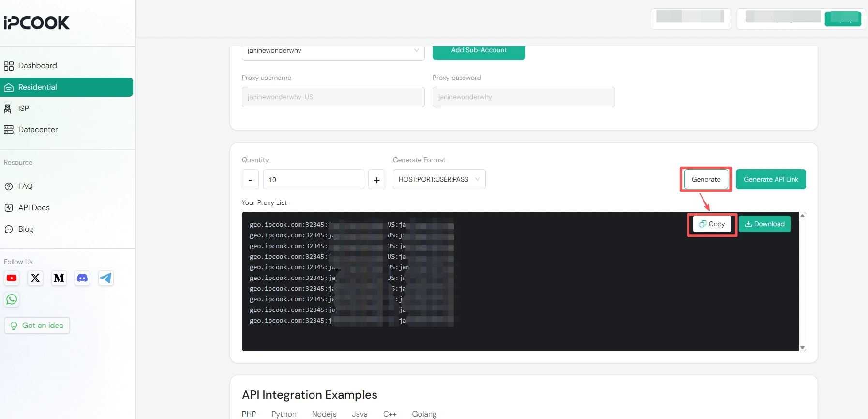
Task: Click Generate API Link button
Action: (x=771, y=179)
